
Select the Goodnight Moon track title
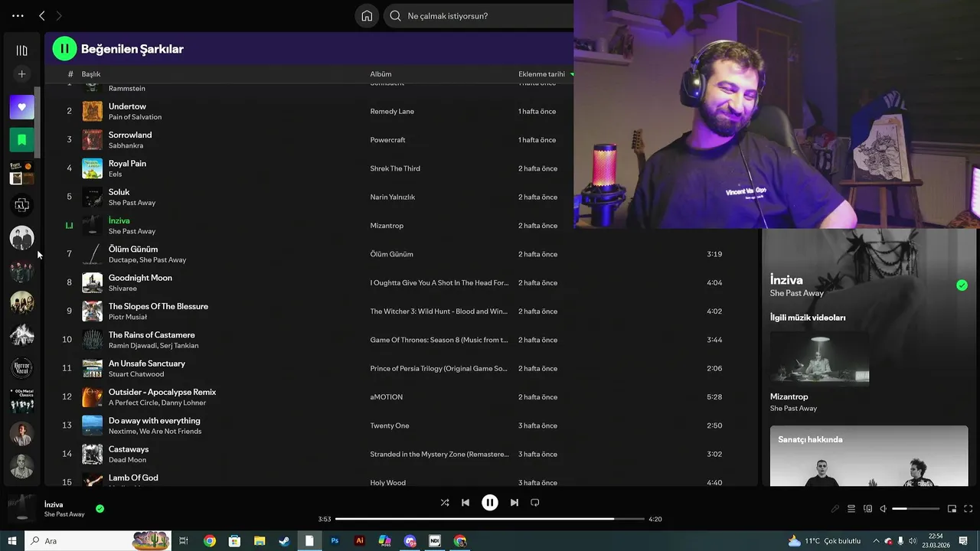tap(140, 278)
